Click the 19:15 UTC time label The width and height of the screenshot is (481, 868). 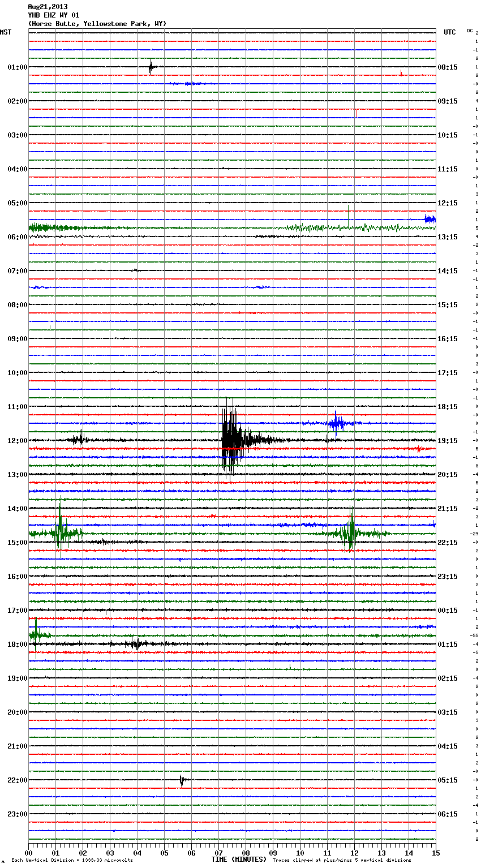[448, 441]
